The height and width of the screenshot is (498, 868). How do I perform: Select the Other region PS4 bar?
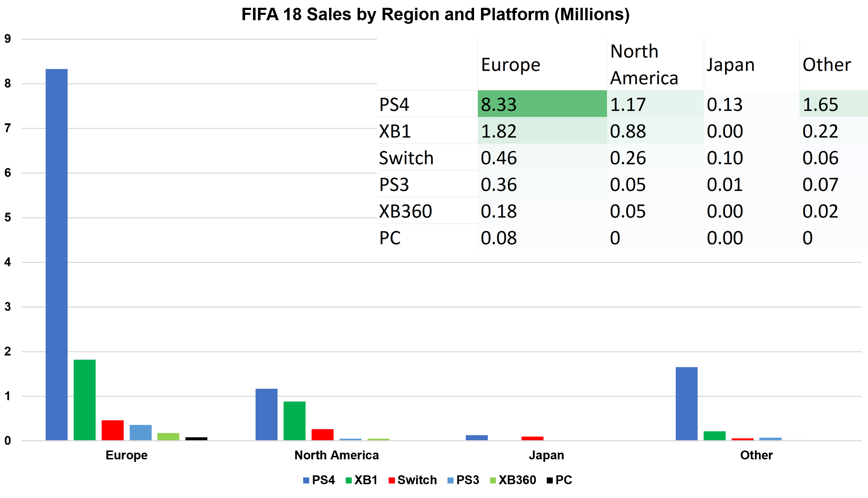point(686,404)
